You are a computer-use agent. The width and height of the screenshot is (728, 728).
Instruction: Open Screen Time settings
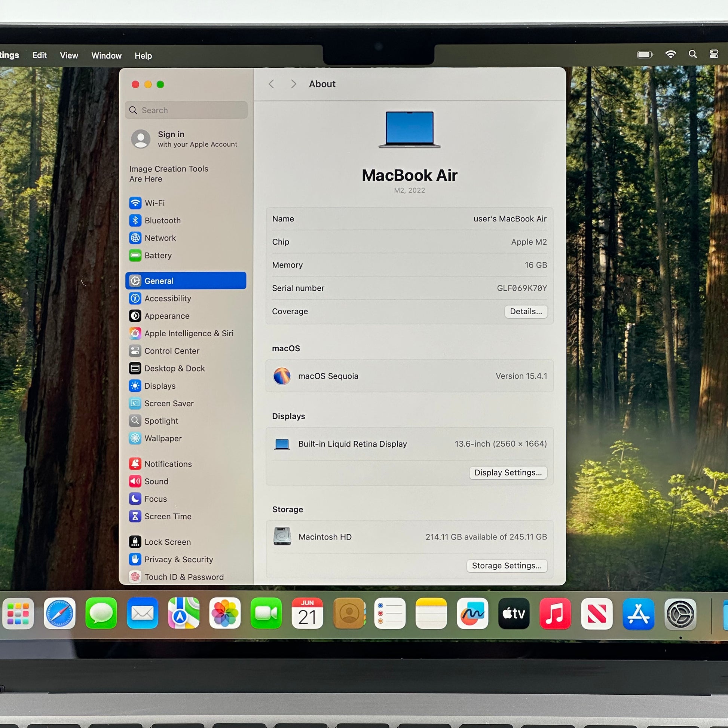coord(186,517)
